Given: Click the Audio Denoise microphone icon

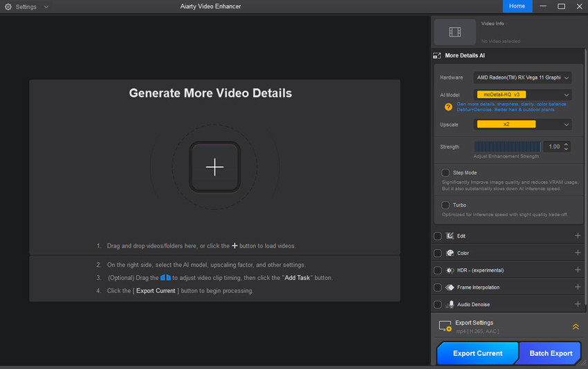Looking at the screenshot, I should pos(450,304).
